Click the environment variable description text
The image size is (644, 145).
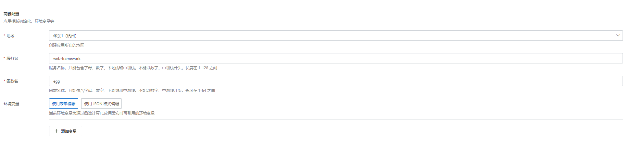(102, 113)
